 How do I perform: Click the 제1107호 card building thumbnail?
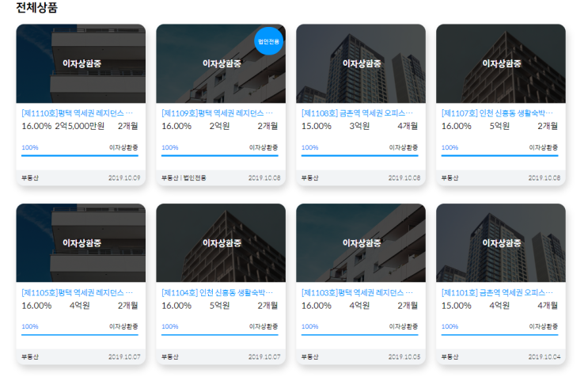[x=501, y=64]
